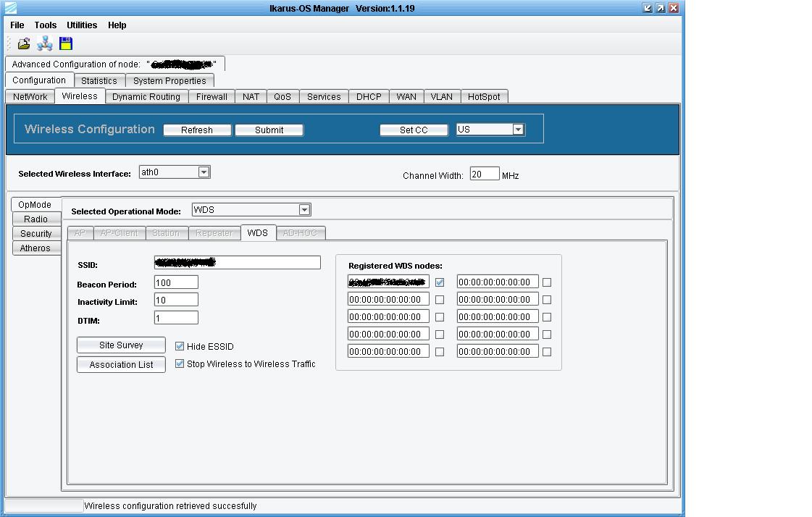Select the Security side tab
The image size is (812, 517).
(35, 233)
